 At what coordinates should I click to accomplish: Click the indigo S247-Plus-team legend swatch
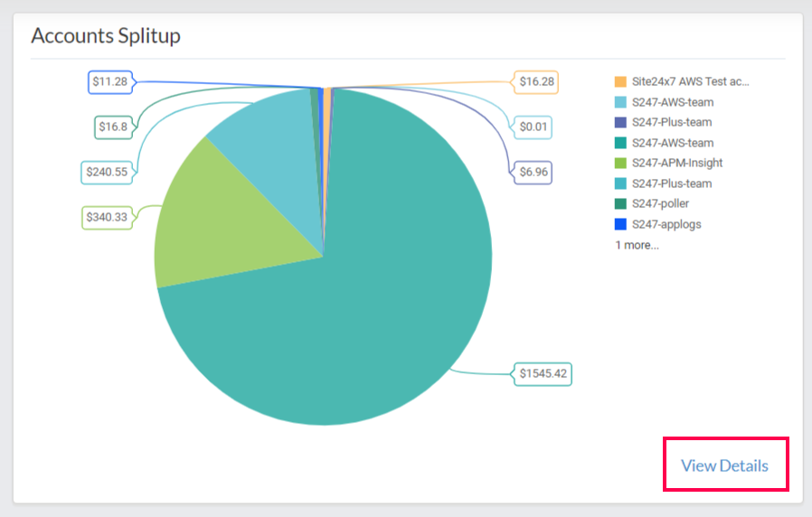(x=620, y=122)
